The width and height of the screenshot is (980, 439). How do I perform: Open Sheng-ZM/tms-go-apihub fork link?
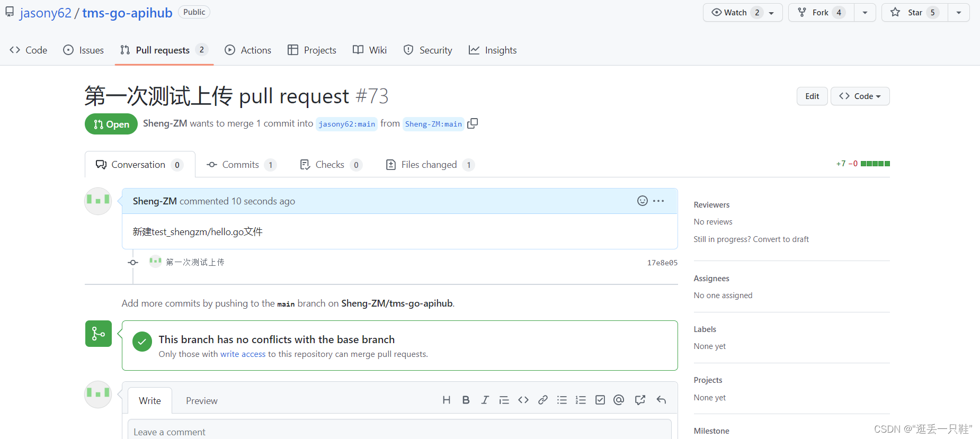397,303
